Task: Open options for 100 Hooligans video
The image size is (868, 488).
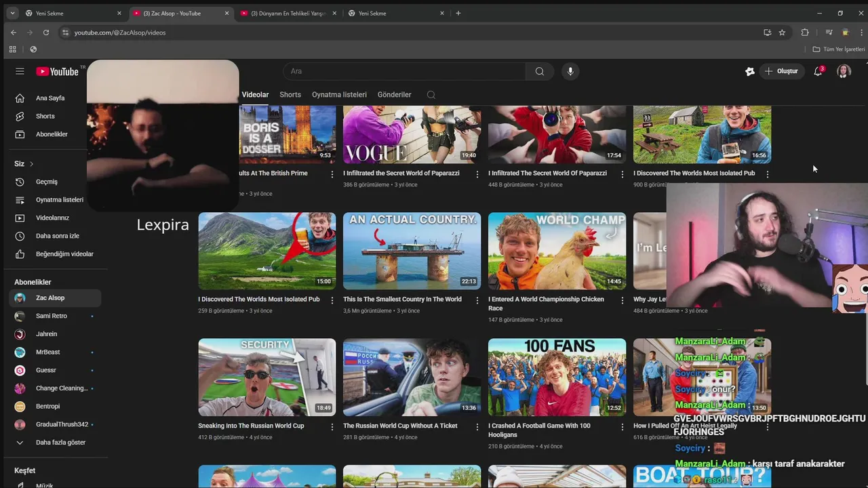Action: (x=623, y=427)
